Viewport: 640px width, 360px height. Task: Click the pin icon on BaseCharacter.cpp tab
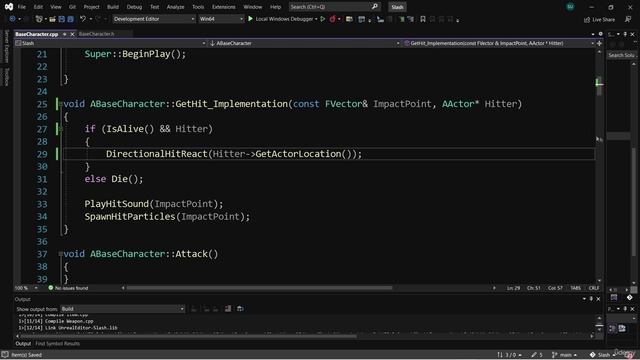click(64, 34)
